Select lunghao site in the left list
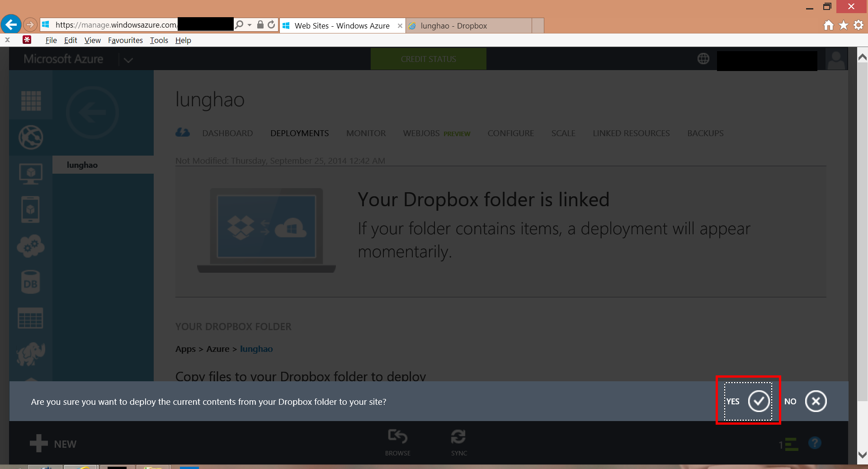 tap(103, 165)
